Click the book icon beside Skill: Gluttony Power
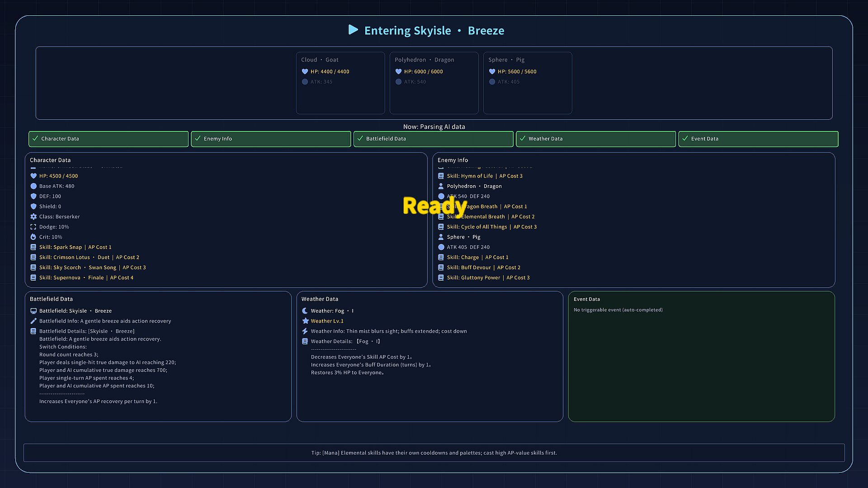This screenshot has height=488, width=868. [441, 277]
